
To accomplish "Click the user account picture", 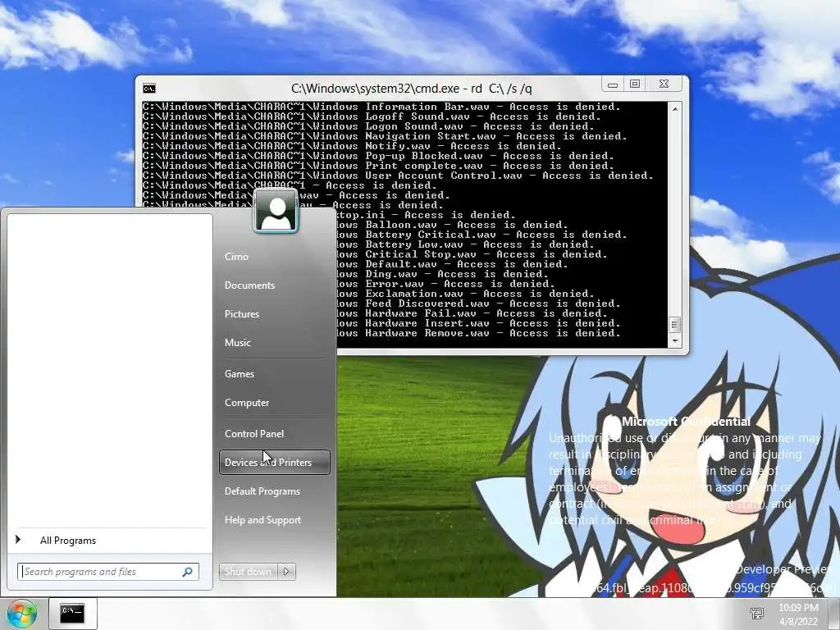I will 276,212.
